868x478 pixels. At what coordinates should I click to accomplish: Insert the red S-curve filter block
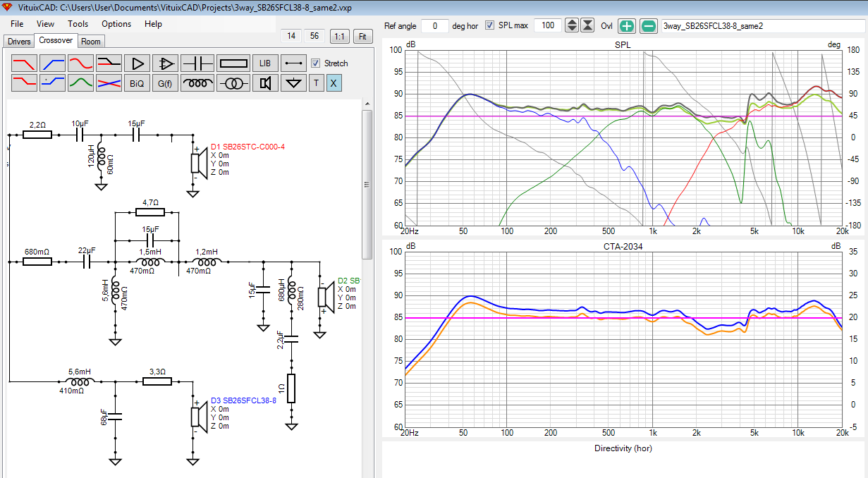81,63
